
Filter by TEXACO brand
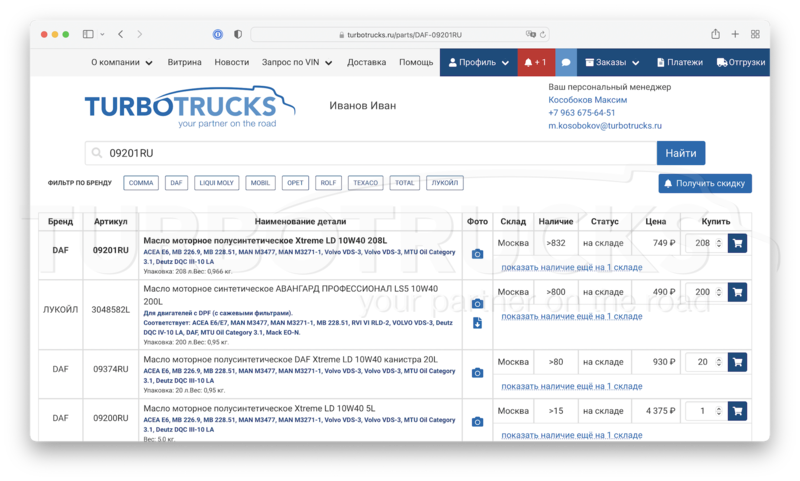tap(365, 183)
